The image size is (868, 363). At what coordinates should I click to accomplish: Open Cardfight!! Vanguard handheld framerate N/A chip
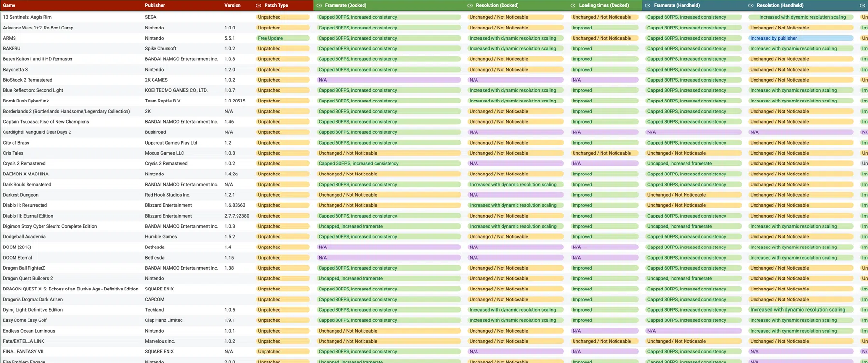(x=693, y=132)
